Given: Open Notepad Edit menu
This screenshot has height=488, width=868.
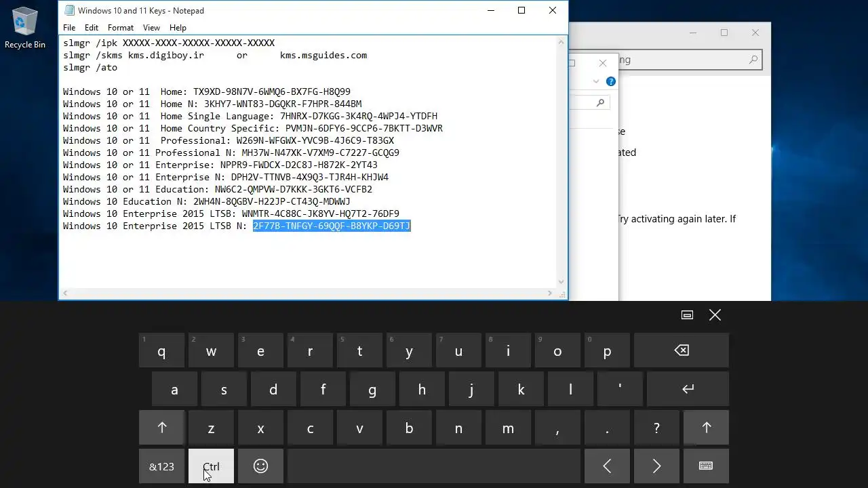Looking at the screenshot, I should pos(92,28).
